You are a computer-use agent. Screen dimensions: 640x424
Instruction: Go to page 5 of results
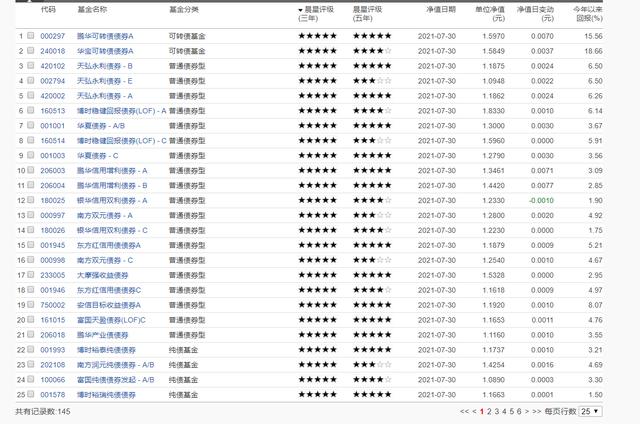(x=511, y=411)
